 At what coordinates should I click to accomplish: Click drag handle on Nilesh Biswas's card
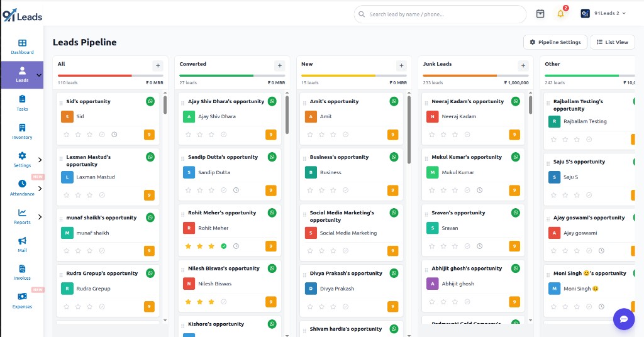click(183, 270)
